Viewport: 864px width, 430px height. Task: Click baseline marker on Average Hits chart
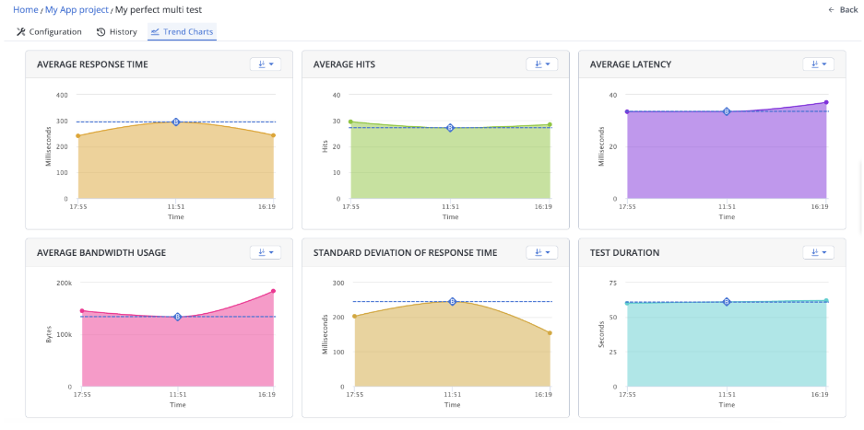(450, 128)
